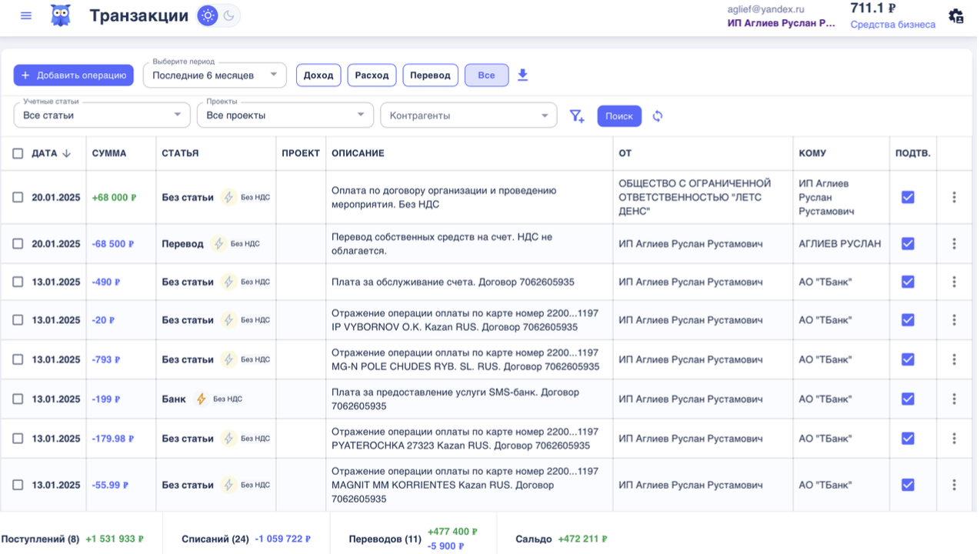
Task: Click the Добавить операцию button
Action: tap(74, 75)
